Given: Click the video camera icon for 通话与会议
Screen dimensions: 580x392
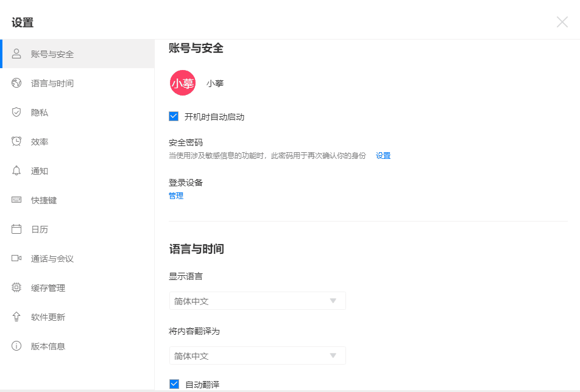Looking at the screenshot, I should [x=16, y=258].
